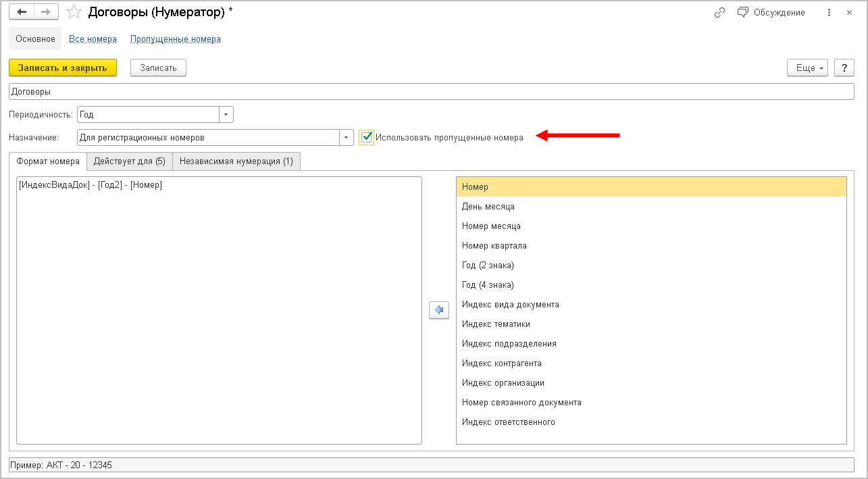
Task: Open the three-dot more options menu
Action: [828, 12]
